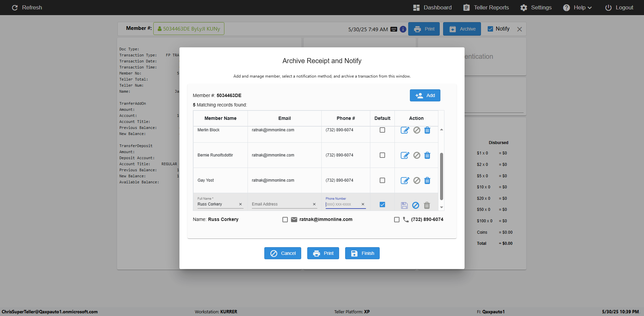Go to the Dashboard

(432, 7)
